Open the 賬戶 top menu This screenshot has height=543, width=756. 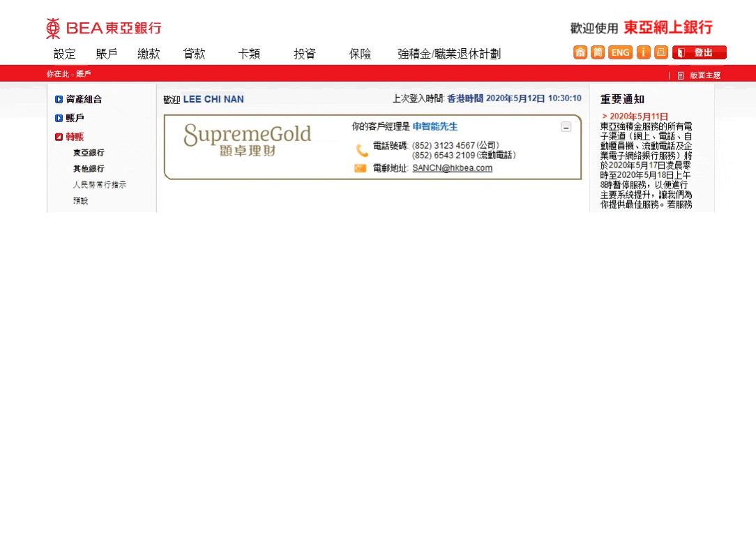tap(107, 54)
